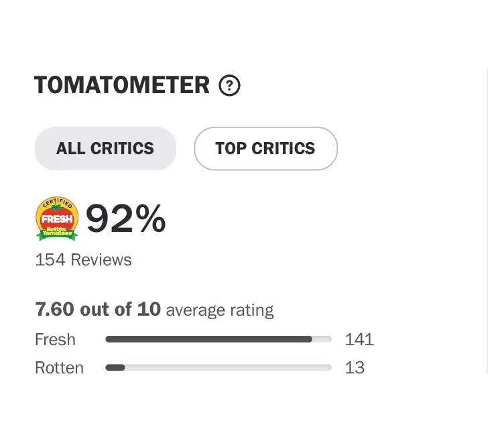Click the light unfilled portion of Rotten bar
This screenshot has height=423, width=504.
[x=228, y=367]
